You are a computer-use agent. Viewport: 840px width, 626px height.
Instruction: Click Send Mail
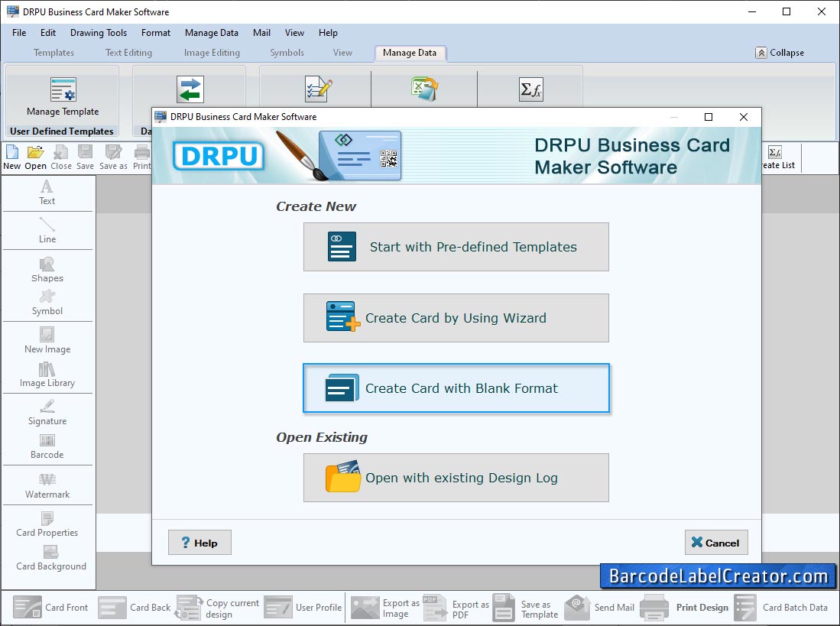(599, 607)
